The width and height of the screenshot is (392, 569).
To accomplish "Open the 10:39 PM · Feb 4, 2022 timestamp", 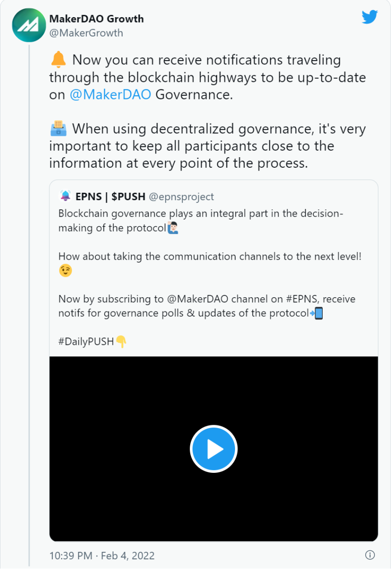I will [102, 555].
